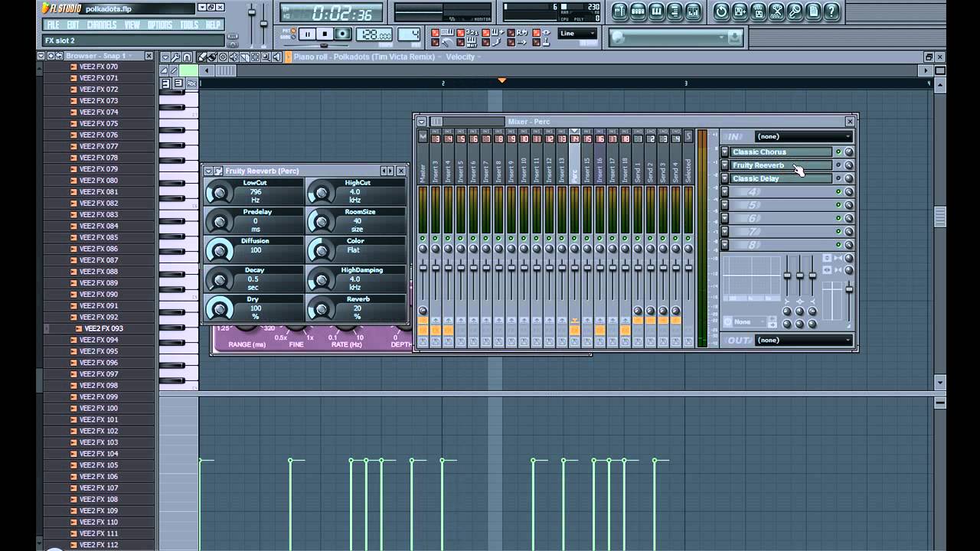Open the OPTIONS menu

point(160,24)
